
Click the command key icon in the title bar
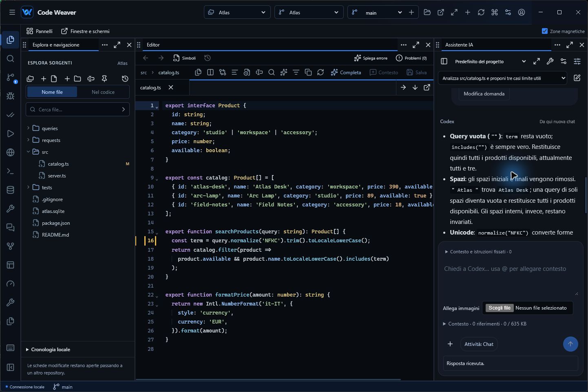tap(495, 13)
